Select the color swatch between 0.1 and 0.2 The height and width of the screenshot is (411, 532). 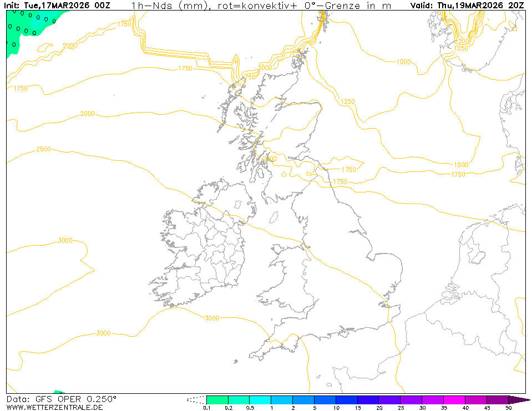pyautogui.click(x=217, y=399)
